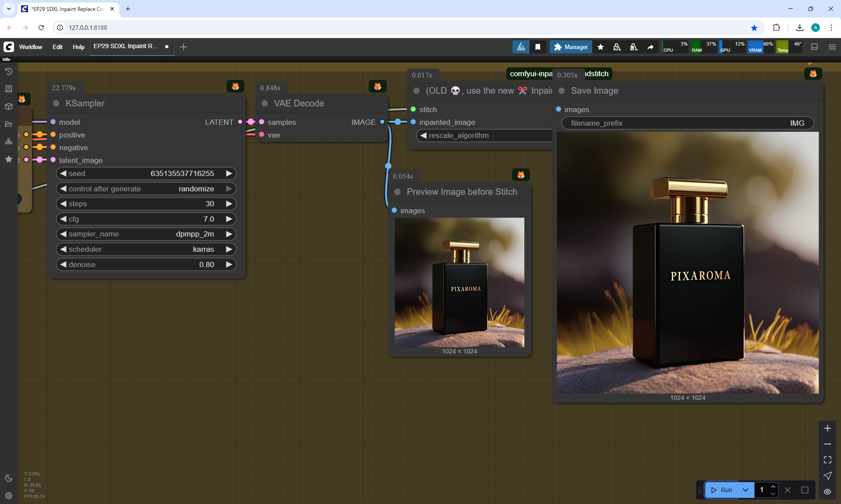
Task: Open the Workflow menu
Action: [x=31, y=47]
